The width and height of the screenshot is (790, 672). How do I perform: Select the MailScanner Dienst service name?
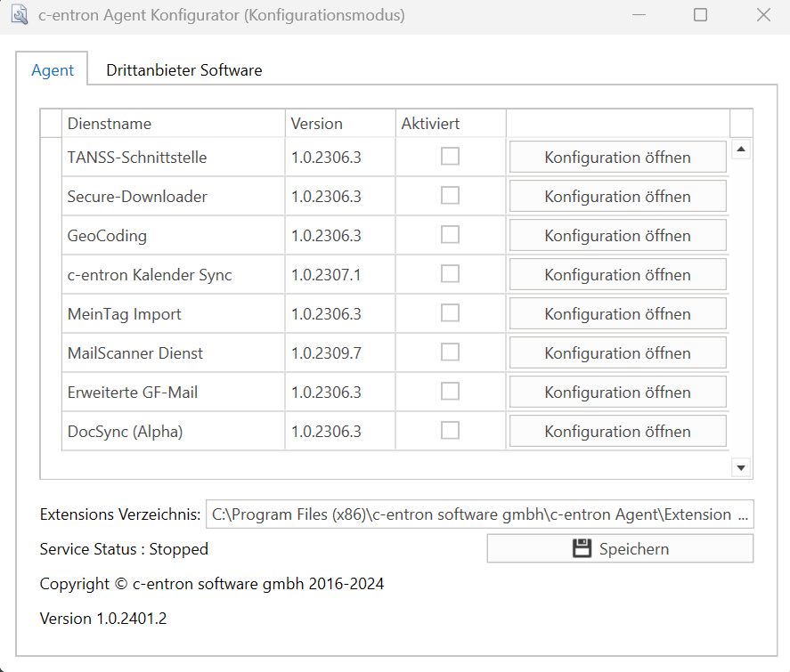click(135, 352)
